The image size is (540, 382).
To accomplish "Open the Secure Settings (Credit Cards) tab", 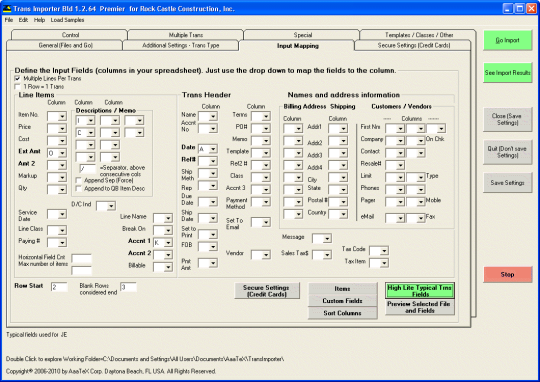I will pos(414,45).
